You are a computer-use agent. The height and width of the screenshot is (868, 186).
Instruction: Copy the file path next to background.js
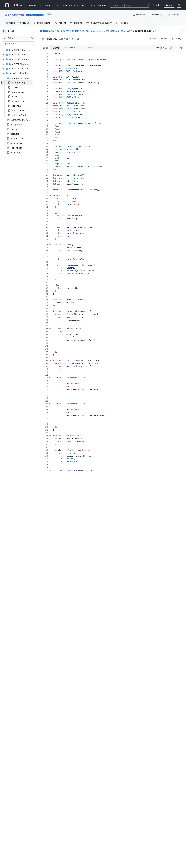pyautogui.click(x=155, y=31)
